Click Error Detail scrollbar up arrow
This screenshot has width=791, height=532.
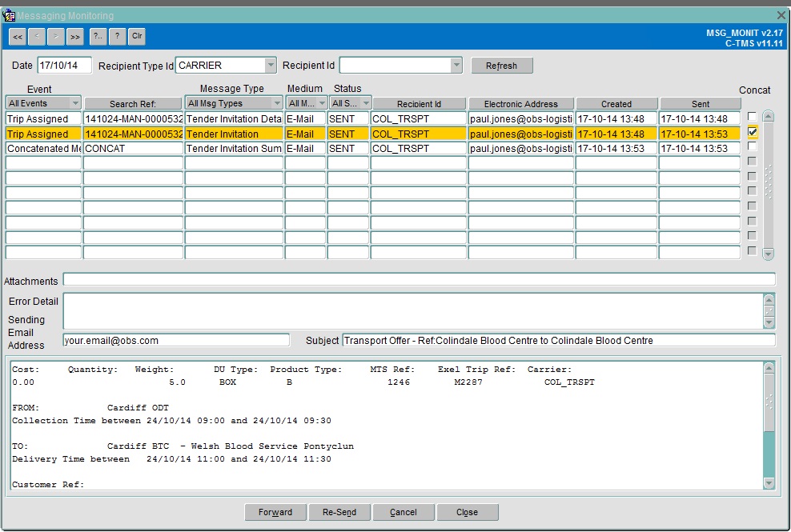(769, 299)
